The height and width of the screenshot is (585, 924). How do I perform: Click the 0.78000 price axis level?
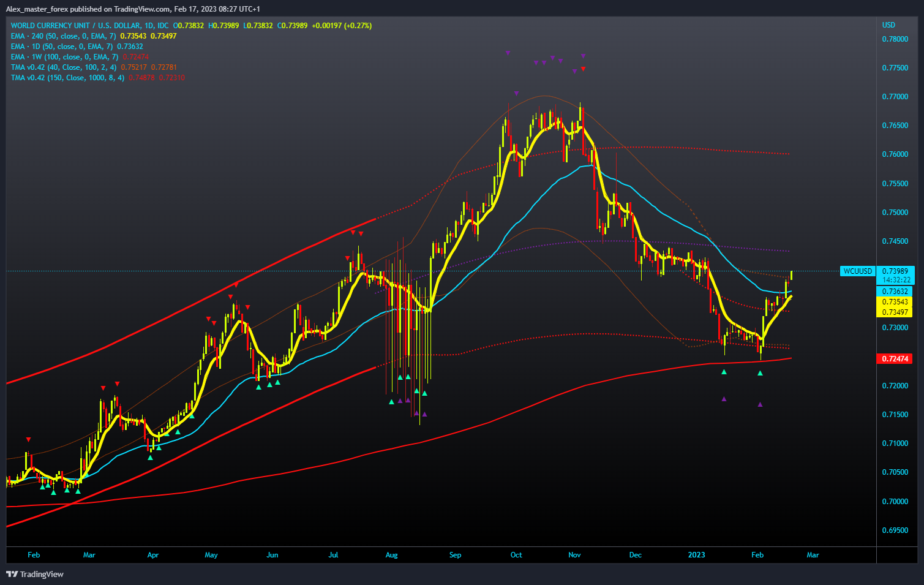click(x=895, y=39)
